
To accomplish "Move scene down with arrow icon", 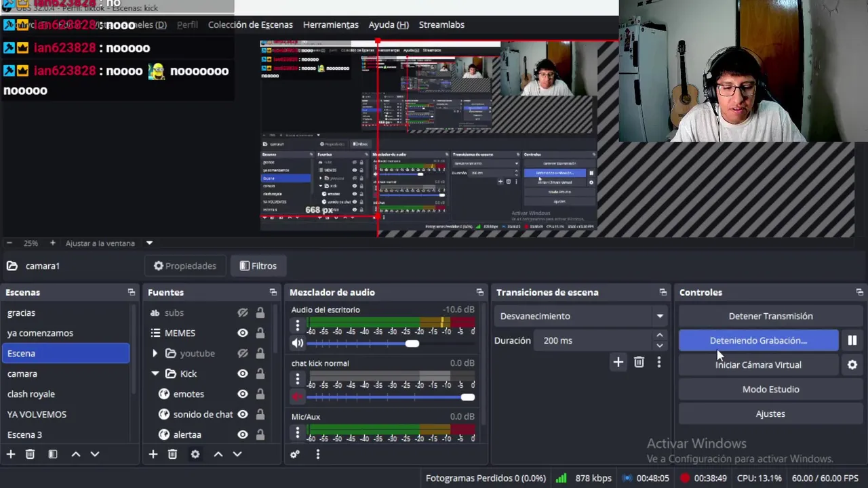I will tap(95, 454).
